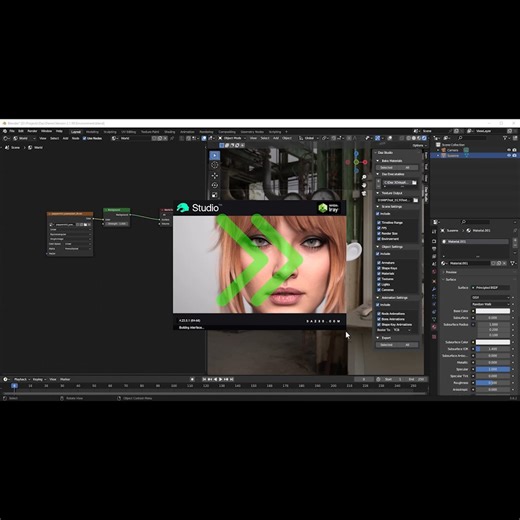Uncheck Render Size option

click(379, 233)
